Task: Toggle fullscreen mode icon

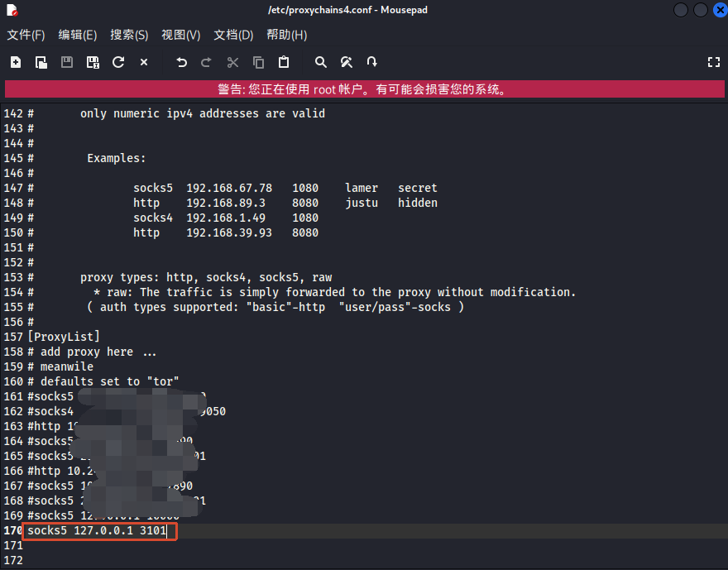Action: pyautogui.click(x=714, y=62)
